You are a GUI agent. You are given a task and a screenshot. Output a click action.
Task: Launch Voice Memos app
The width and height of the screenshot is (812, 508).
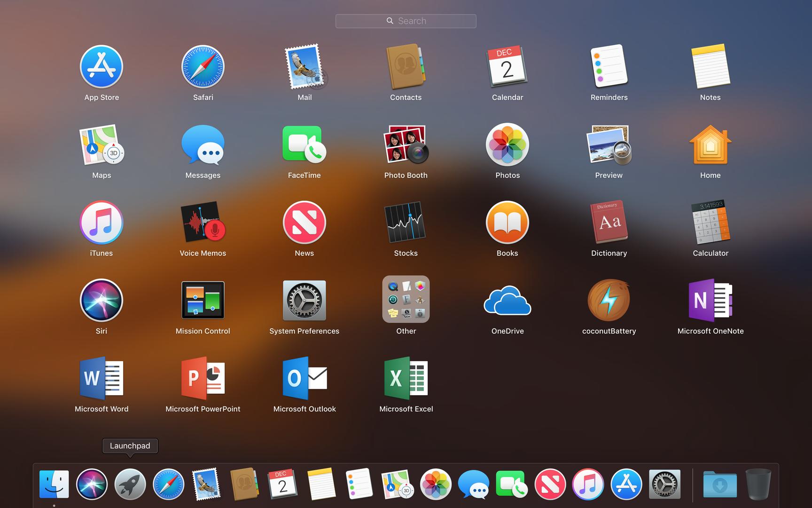[203, 222]
